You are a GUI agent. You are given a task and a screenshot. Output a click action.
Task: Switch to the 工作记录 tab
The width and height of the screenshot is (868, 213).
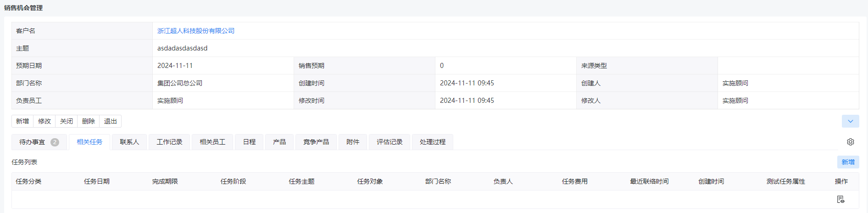169,142
